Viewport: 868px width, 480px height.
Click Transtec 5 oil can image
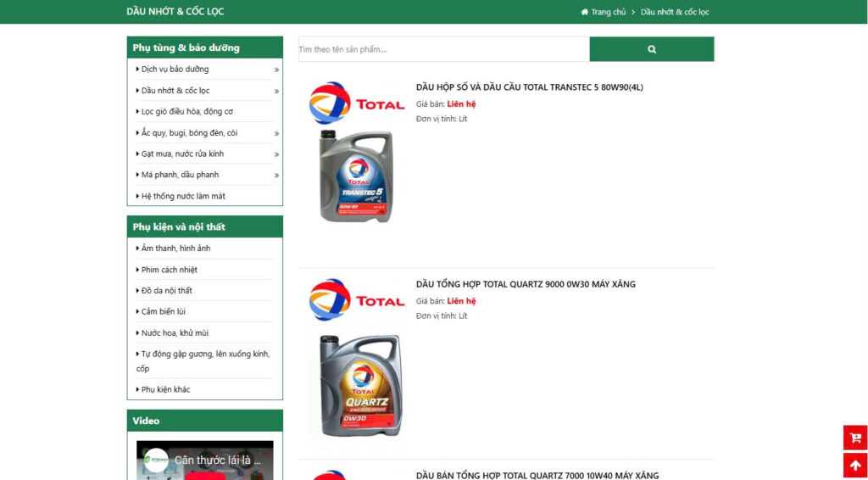(356, 176)
